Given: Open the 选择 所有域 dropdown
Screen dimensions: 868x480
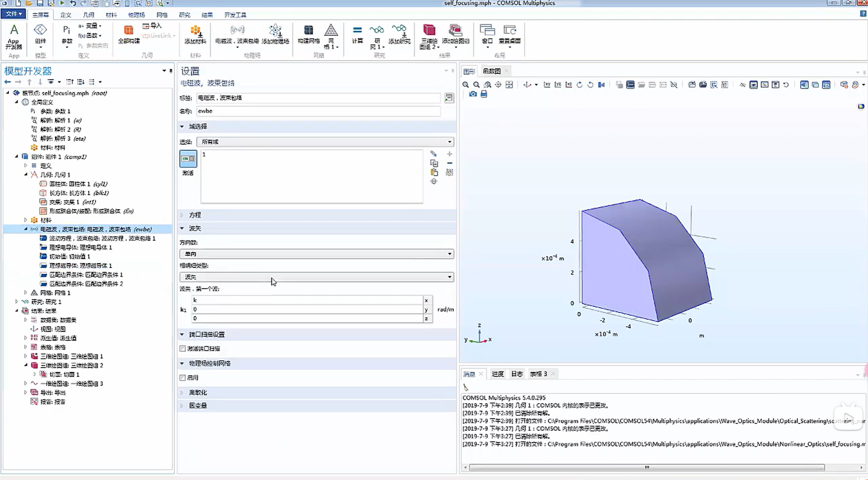Looking at the screenshot, I should click(x=325, y=142).
